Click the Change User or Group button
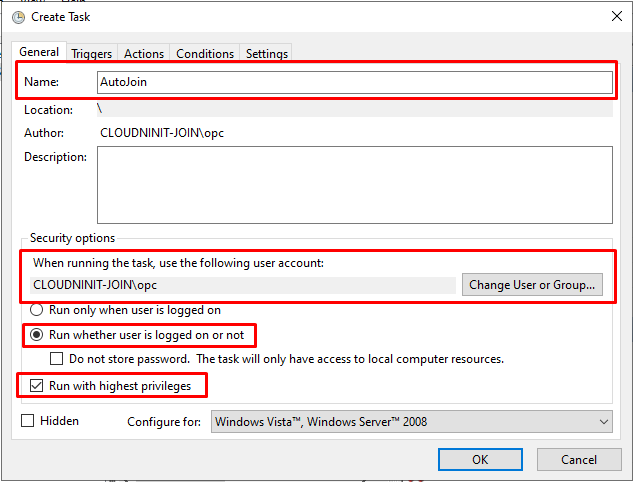Viewport: 633px width, 482px height. [x=532, y=285]
